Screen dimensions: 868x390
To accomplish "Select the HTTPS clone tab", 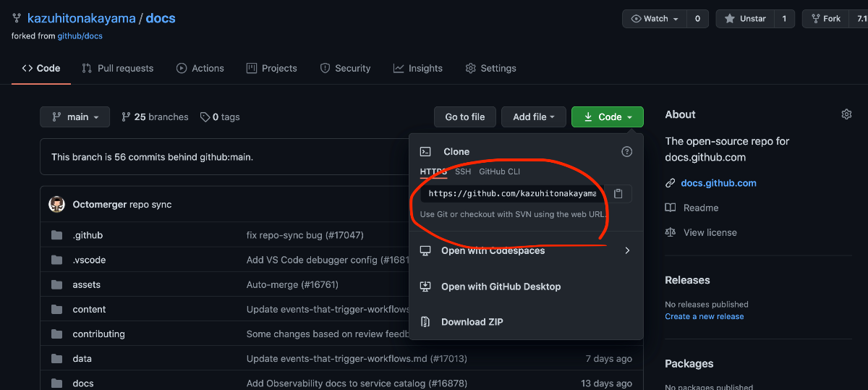I will tap(433, 171).
